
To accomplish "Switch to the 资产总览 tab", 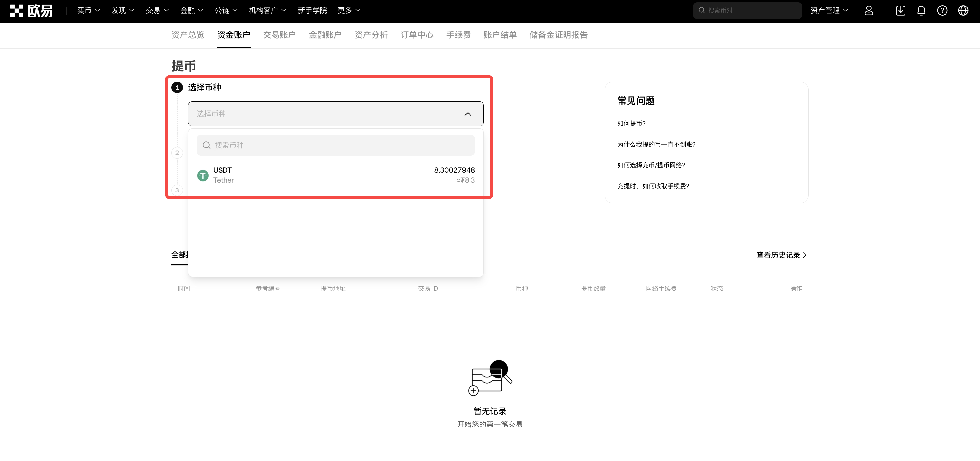I will tap(187, 35).
